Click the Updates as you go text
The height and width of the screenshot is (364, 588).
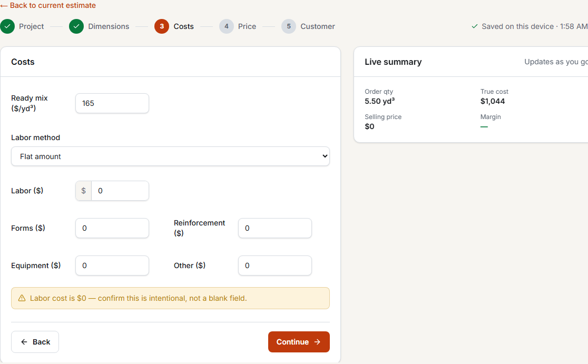tap(556, 62)
